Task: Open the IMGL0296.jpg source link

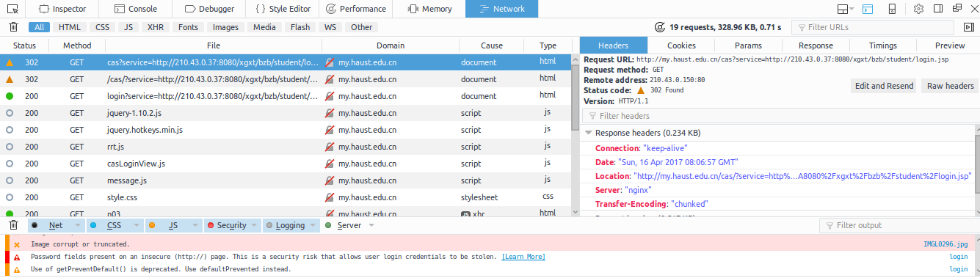Action: (x=945, y=244)
